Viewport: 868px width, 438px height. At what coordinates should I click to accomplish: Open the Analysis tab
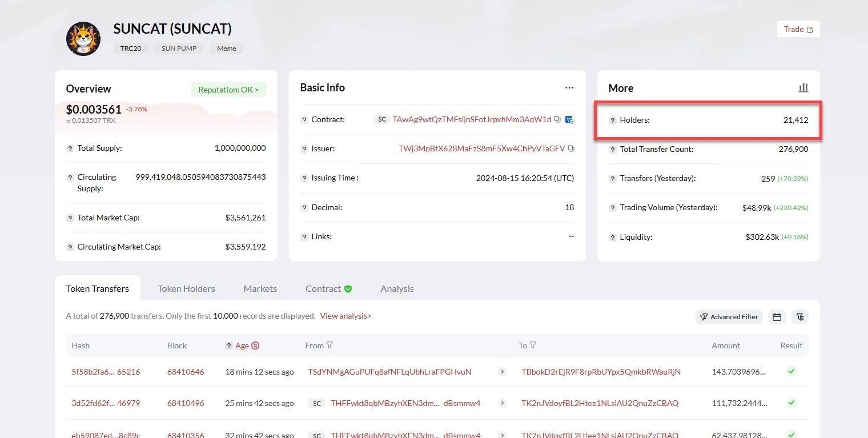pos(397,288)
